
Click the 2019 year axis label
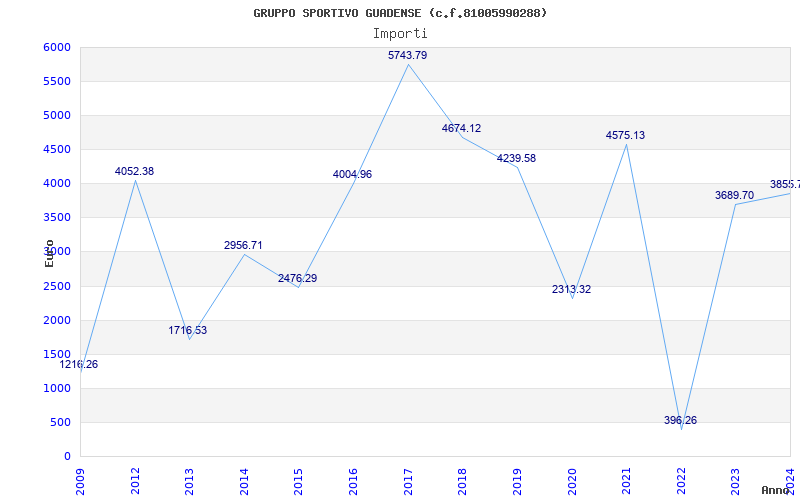517,481
